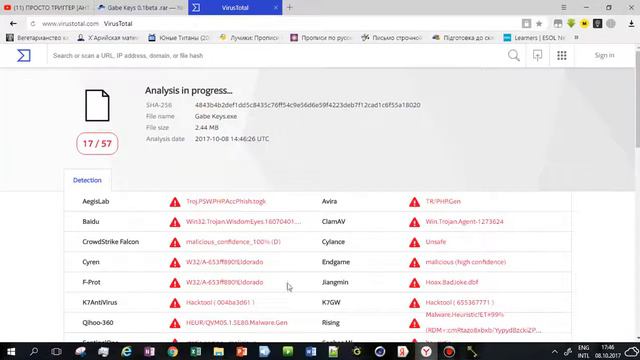Click the yellow round M extension icon
The width and height of the screenshot is (640, 360).
(584, 24)
